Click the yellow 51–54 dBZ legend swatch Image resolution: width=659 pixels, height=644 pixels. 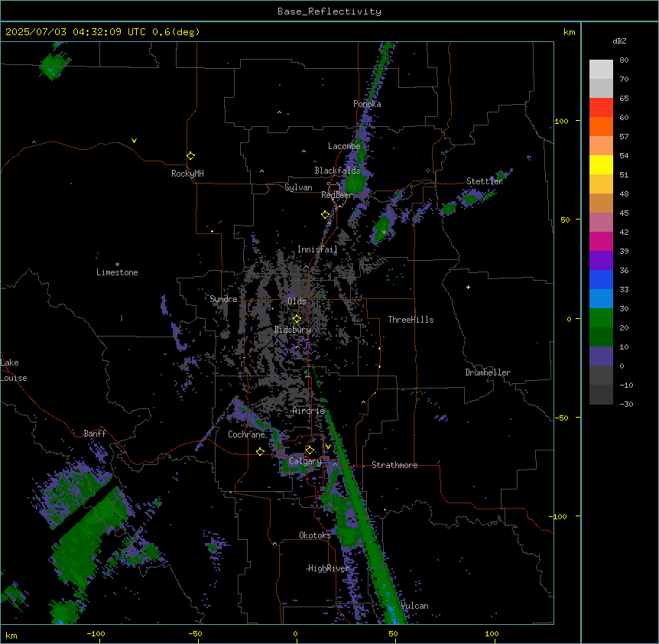pyautogui.click(x=601, y=165)
